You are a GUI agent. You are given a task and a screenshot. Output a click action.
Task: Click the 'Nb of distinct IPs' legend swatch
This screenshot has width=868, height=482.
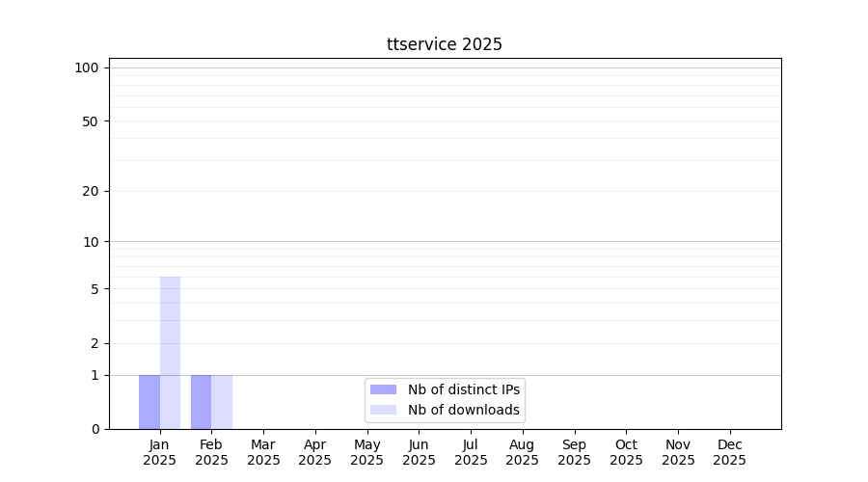[x=383, y=389]
